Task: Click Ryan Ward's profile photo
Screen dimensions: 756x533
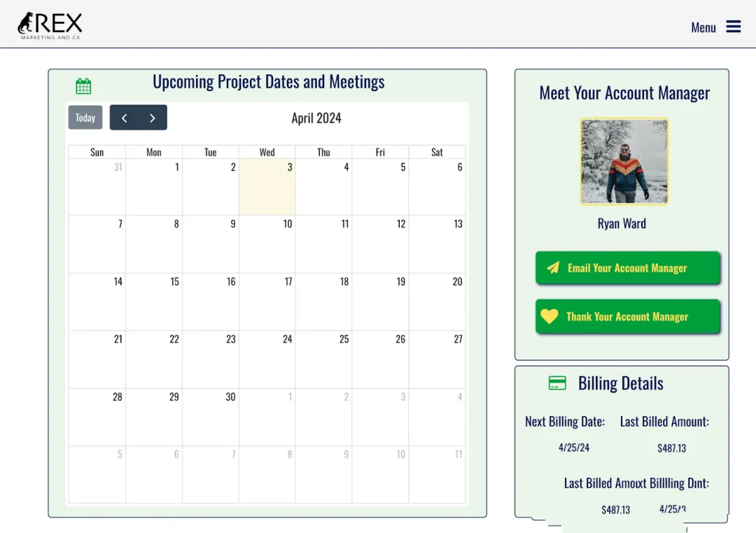Action: click(x=624, y=162)
